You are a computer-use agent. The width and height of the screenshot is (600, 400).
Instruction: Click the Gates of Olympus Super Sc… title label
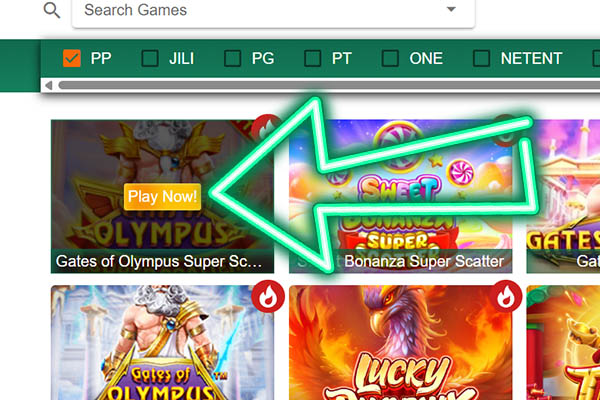coord(159,261)
